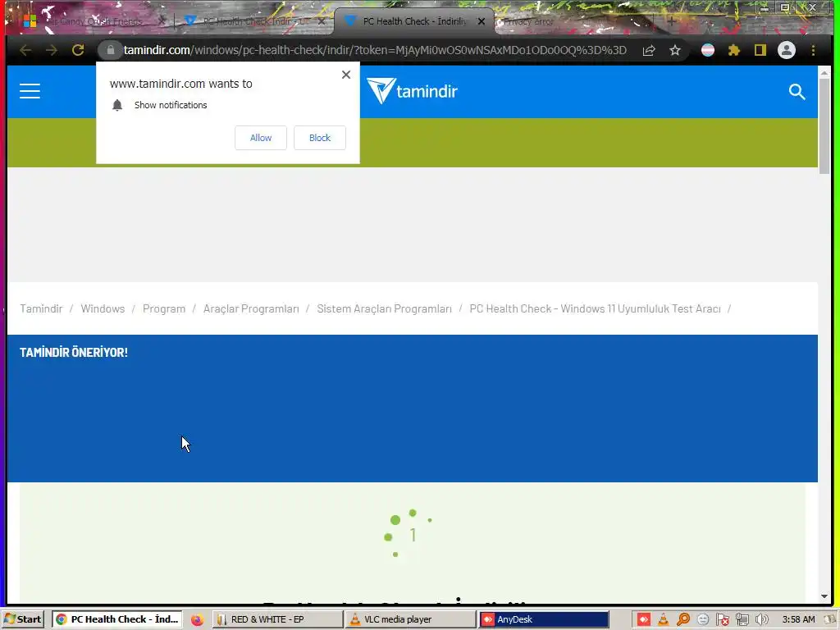Open the Extensions puzzle menu
This screenshot has width=840, height=630.
(734, 50)
